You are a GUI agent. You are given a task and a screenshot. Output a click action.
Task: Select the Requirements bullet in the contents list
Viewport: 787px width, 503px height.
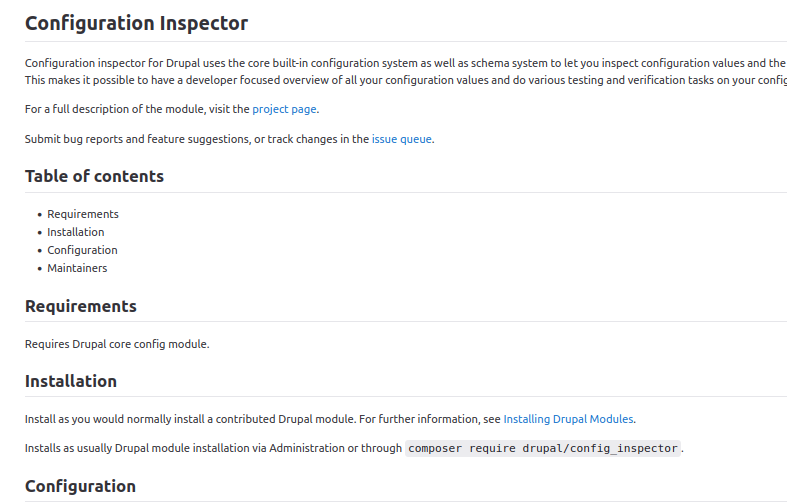tap(83, 214)
